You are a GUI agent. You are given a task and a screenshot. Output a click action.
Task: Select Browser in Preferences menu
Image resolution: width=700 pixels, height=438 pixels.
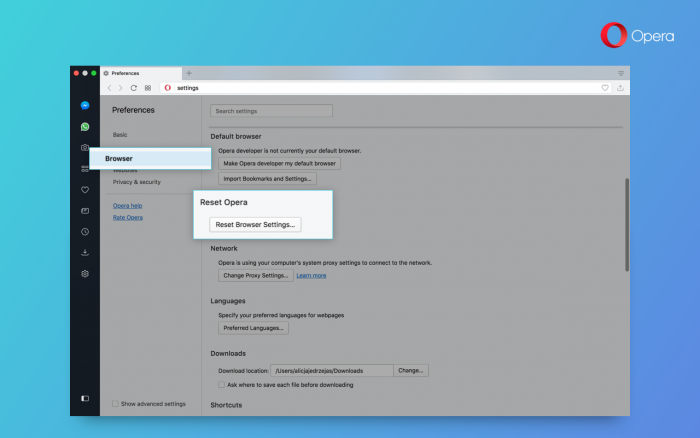pyautogui.click(x=150, y=159)
